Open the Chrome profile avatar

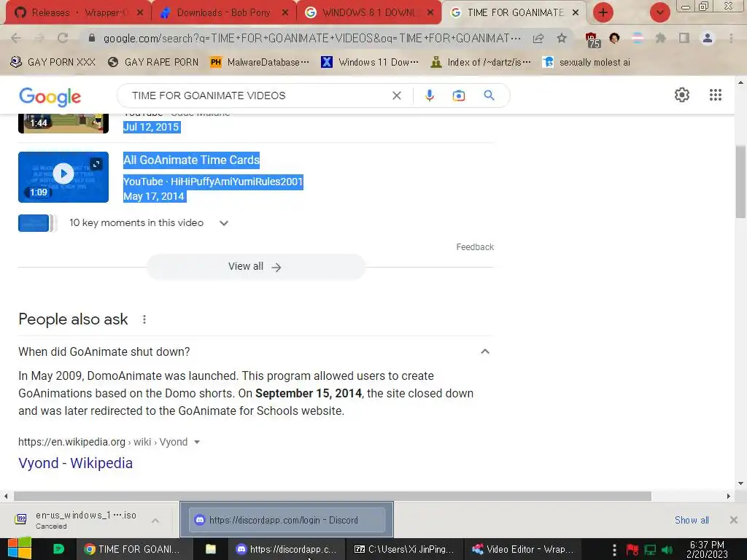coord(708,38)
